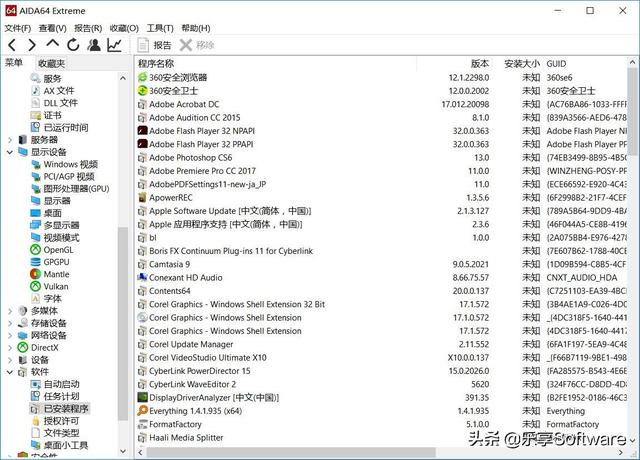This screenshot has height=460, width=640.
Task: Open the 收藏(O) menu
Action: (124, 28)
